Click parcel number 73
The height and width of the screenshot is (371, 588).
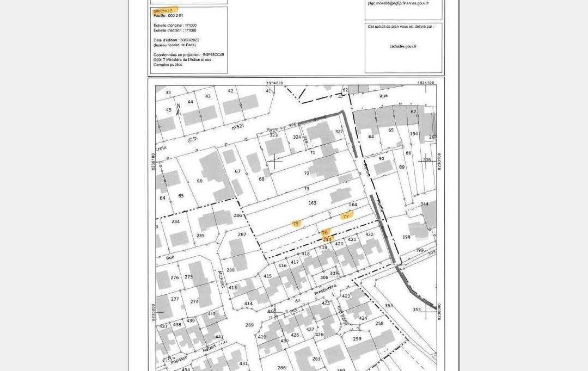[307, 189]
